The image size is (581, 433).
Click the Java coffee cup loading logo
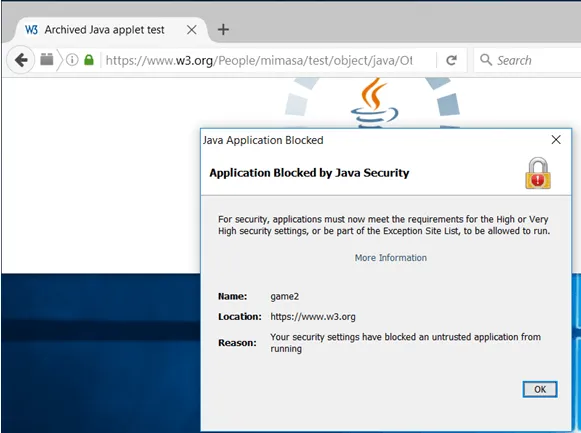[374, 103]
